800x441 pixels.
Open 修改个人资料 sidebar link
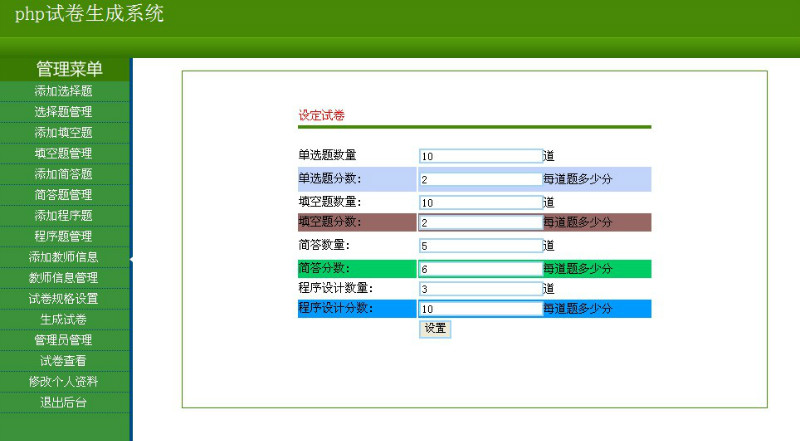coord(63,382)
